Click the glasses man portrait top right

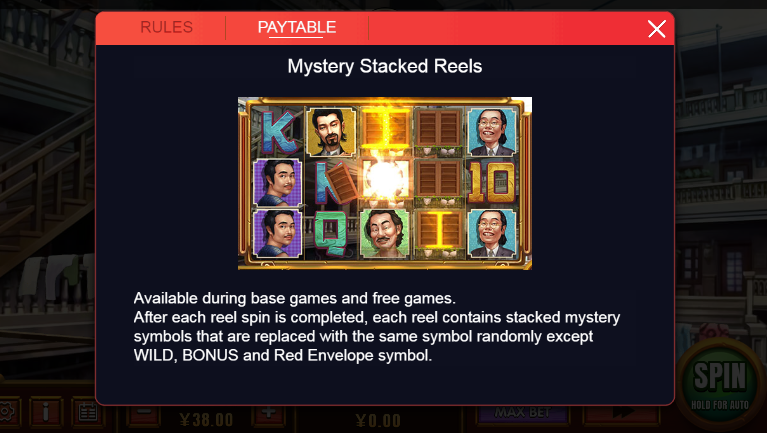(492, 132)
